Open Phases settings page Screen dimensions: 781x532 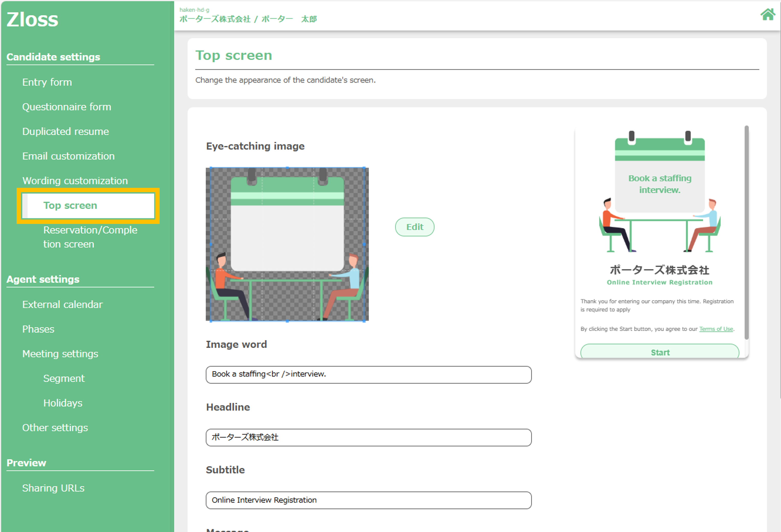pyautogui.click(x=38, y=329)
